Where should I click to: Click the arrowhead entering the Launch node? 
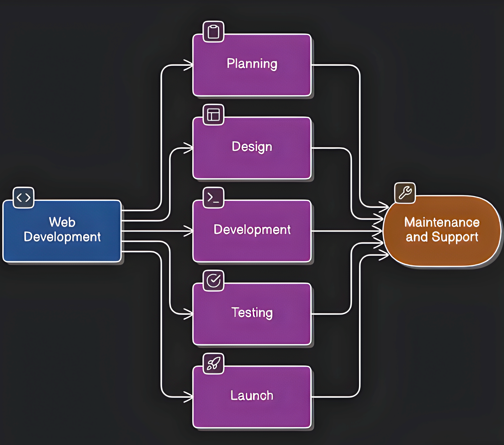189,397
